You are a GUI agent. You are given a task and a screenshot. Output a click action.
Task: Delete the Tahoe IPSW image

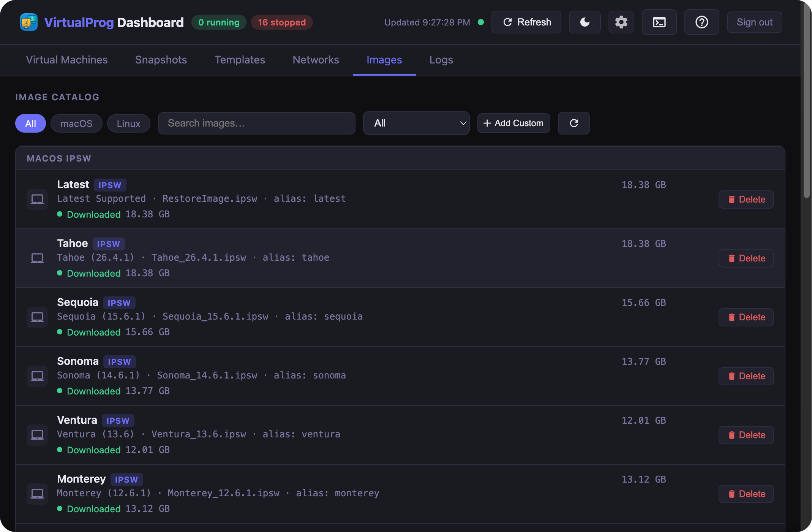746,258
